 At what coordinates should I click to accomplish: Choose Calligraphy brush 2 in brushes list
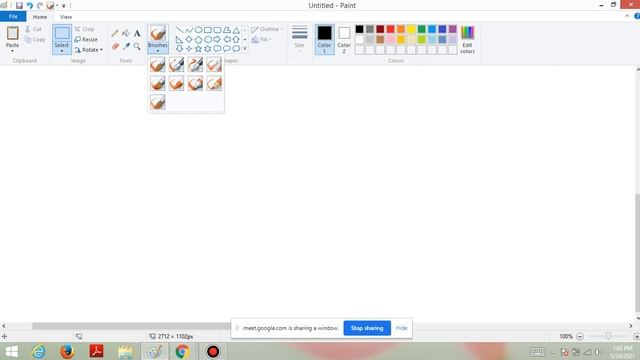[195, 64]
